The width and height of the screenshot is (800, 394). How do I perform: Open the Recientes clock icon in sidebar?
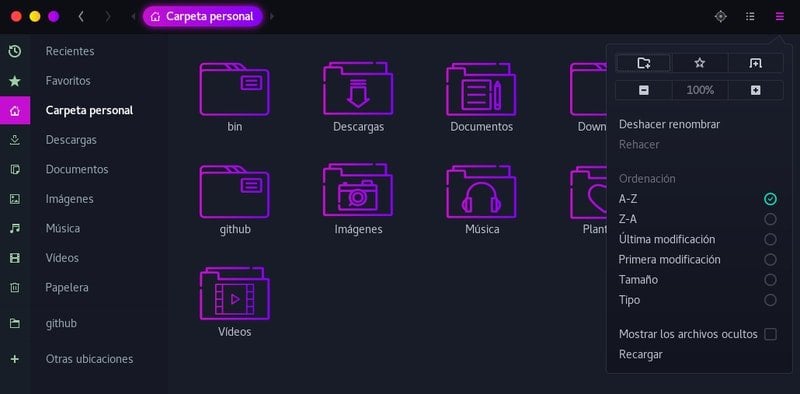coord(15,51)
